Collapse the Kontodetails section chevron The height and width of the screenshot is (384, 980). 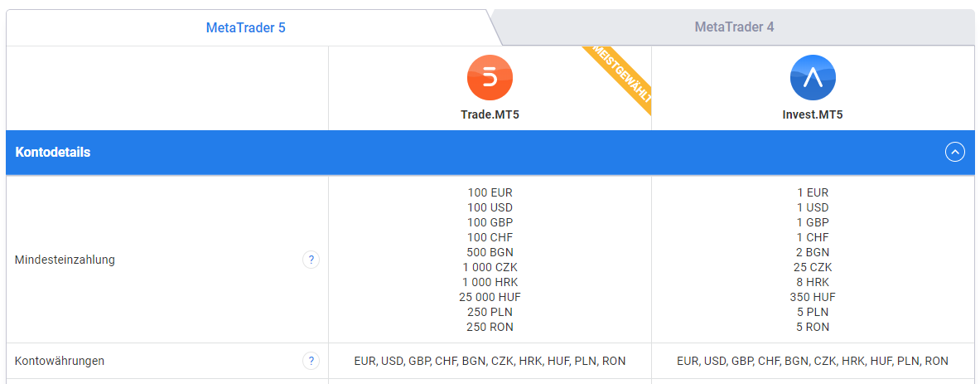955,152
